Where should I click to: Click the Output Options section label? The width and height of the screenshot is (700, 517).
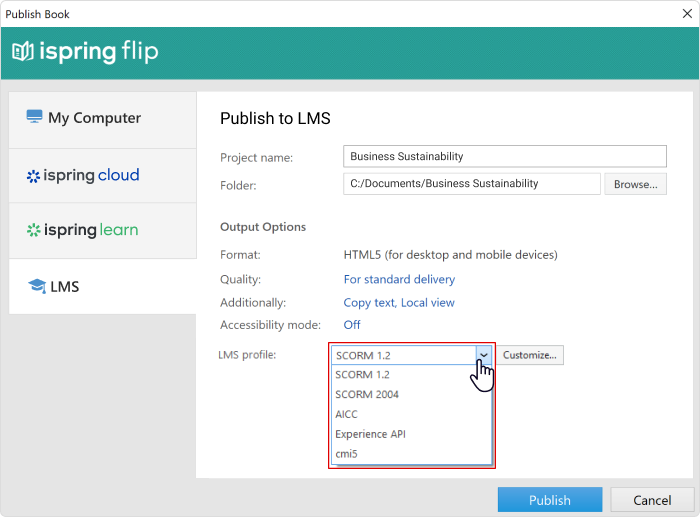[x=263, y=227]
